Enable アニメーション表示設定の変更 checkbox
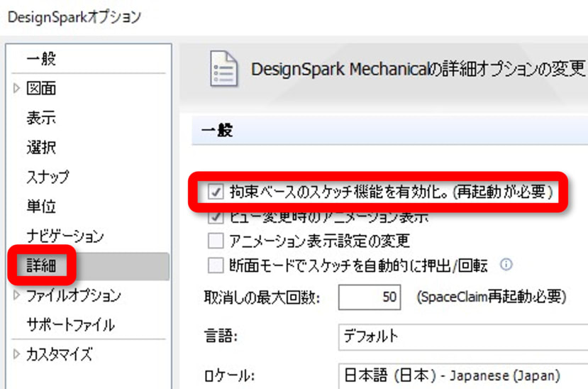The width and height of the screenshot is (588, 389). coord(216,241)
